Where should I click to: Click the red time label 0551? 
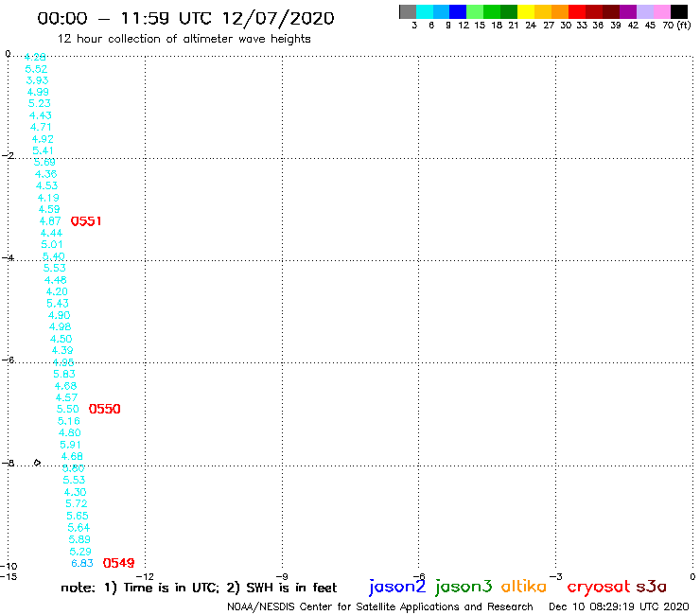86,221
